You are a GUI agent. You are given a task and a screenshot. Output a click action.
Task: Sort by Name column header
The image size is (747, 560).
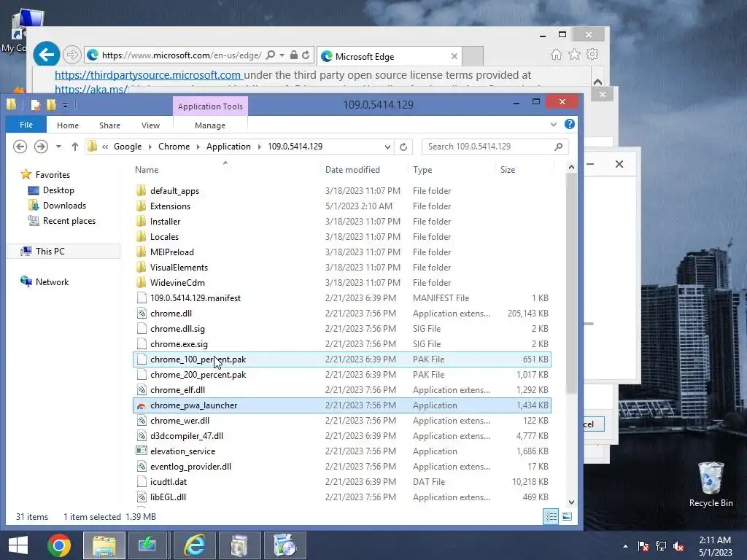[147, 169]
